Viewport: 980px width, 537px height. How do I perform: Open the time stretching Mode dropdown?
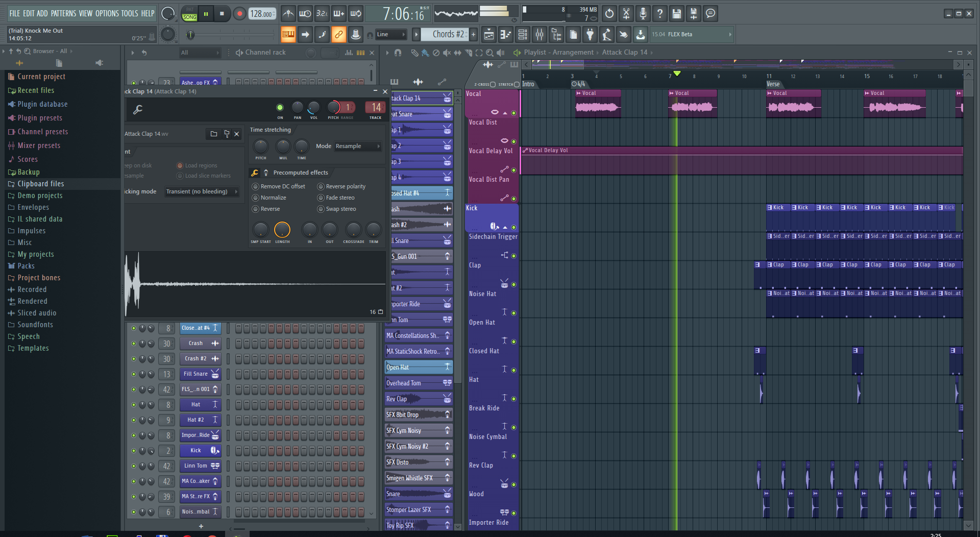[358, 146]
